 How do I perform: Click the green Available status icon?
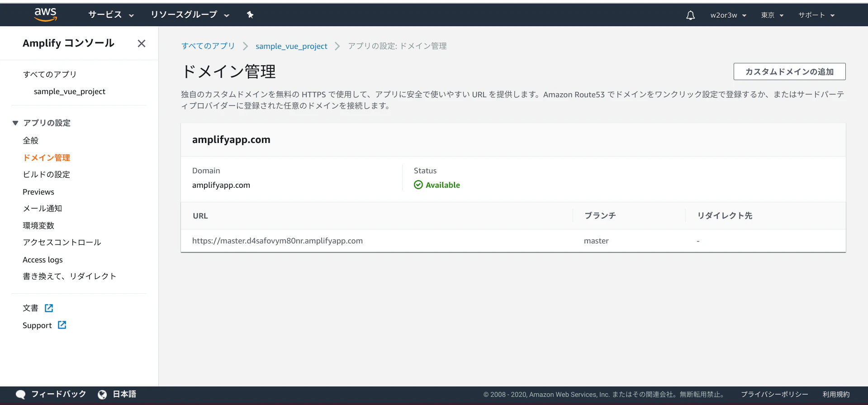pos(418,185)
